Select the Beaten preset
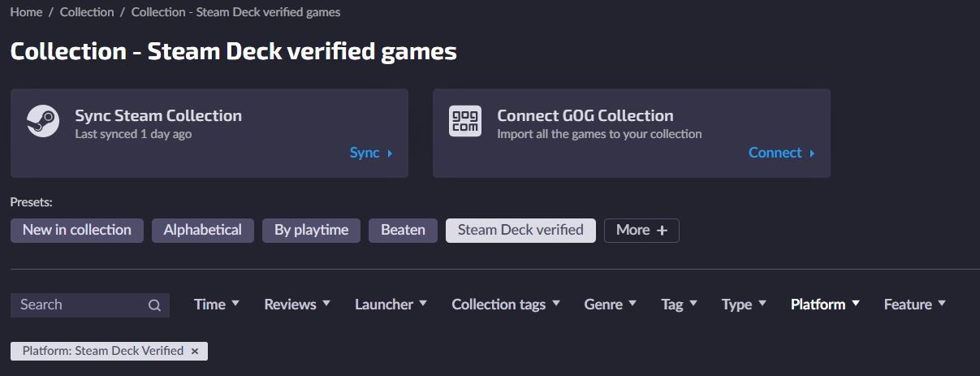This screenshot has width=980, height=376. (x=403, y=230)
